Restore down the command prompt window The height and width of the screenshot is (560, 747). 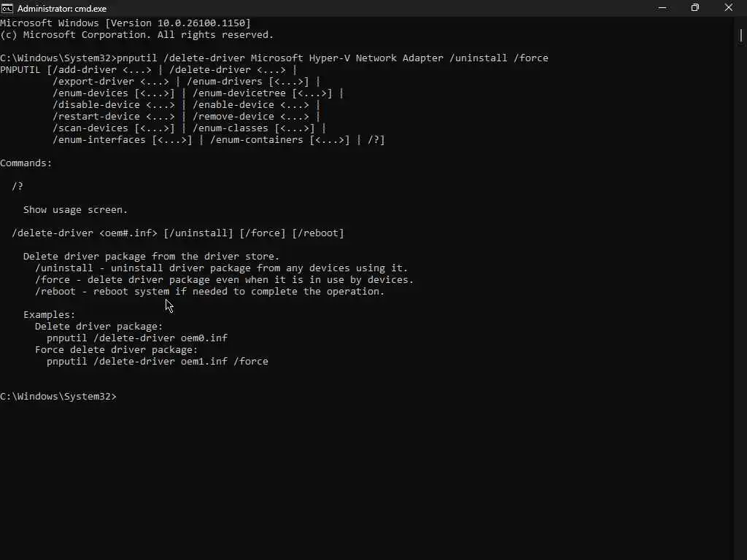tap(695, 8)
